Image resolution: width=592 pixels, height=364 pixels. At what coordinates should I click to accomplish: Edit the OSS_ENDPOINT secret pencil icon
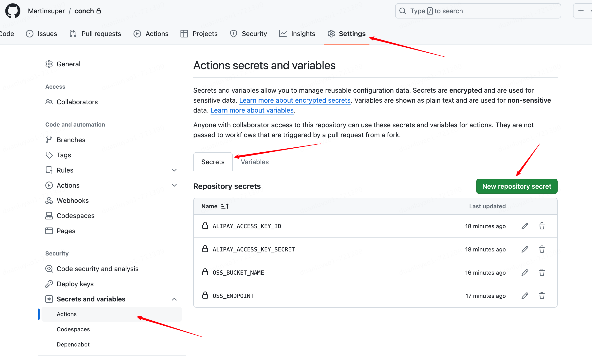coord(525,296)
